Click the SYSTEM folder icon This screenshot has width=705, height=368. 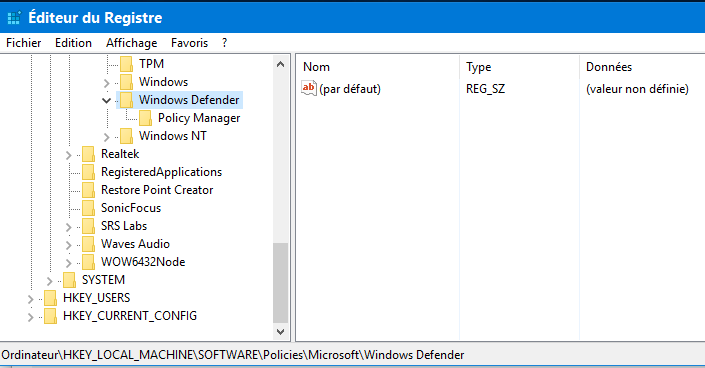[70, 280]
